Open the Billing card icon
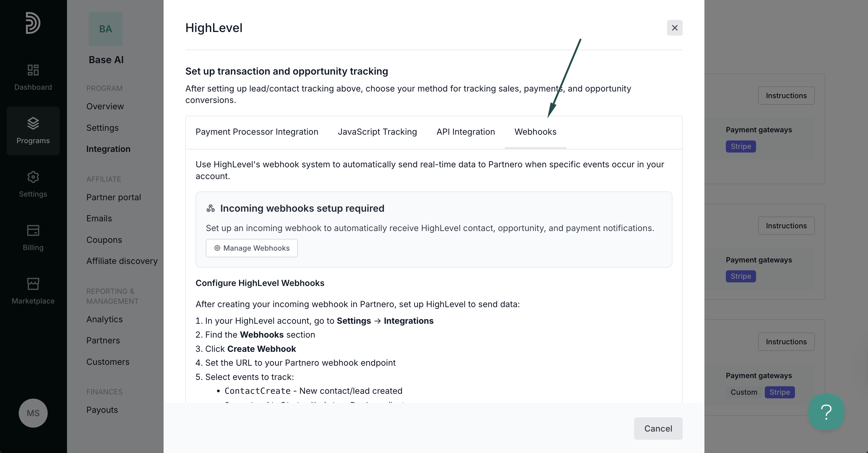The height and width of the screenshot is (453, 868). tap(33, 230)
